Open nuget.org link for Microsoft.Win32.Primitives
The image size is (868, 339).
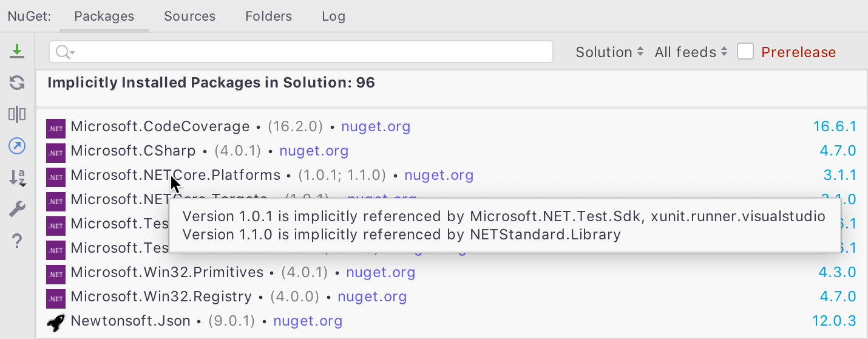pos(381,273)
